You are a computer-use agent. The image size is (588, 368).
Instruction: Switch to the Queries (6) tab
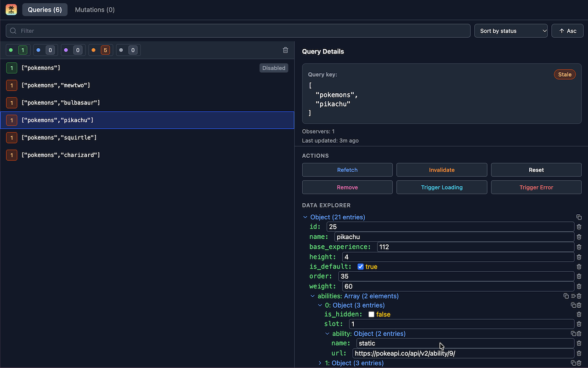coord(45,10)
